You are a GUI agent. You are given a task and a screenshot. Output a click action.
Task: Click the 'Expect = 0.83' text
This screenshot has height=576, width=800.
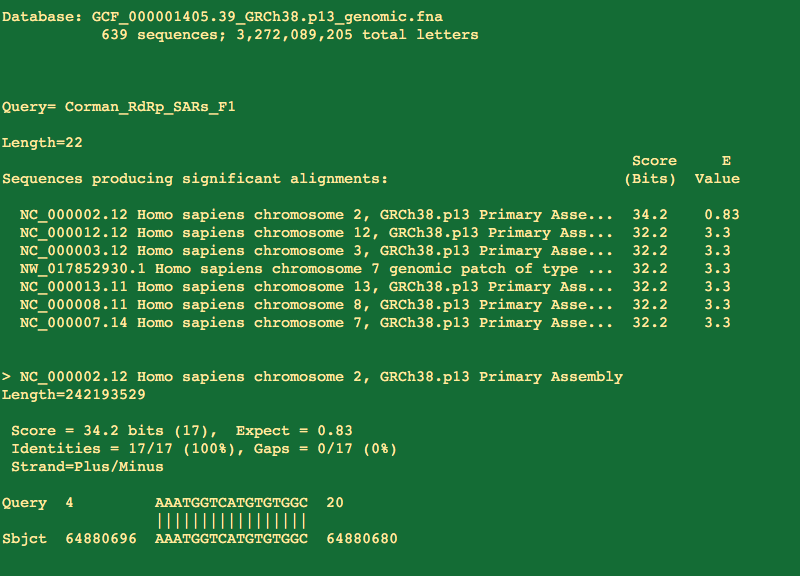click(x=294, y=431)
